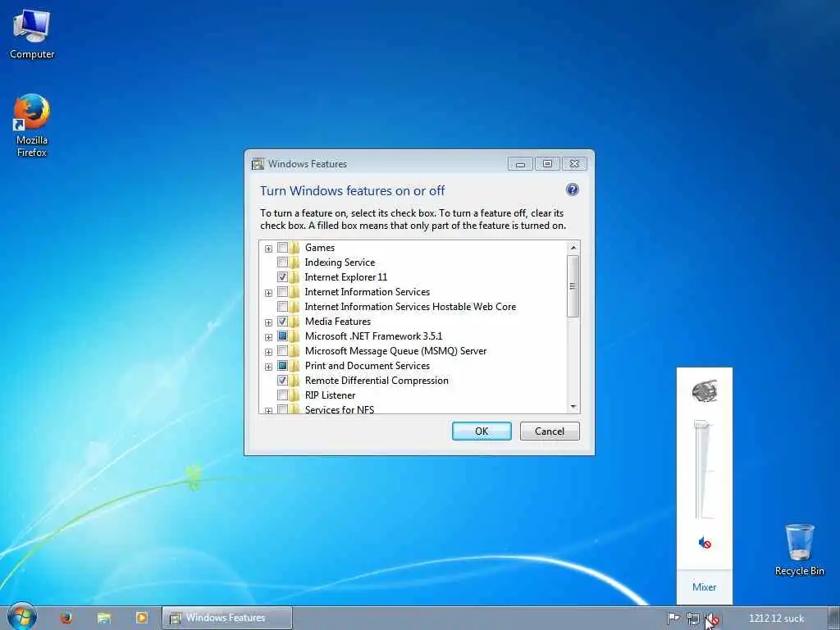
Task: Click the Show desktop button
Action: point(834,619)
